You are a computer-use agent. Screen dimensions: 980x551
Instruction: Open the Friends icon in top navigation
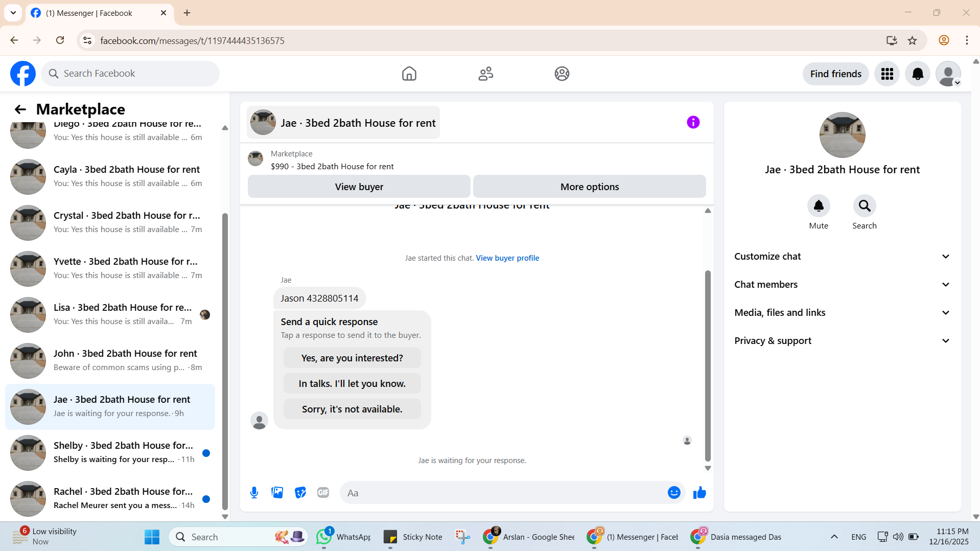click(486, 74)
